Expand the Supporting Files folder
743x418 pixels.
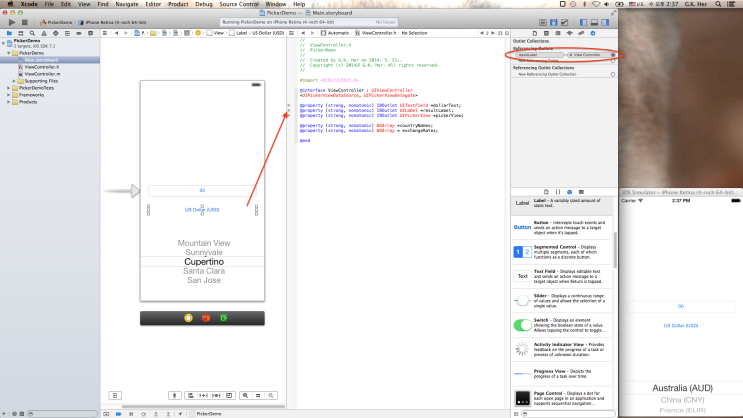14,81
